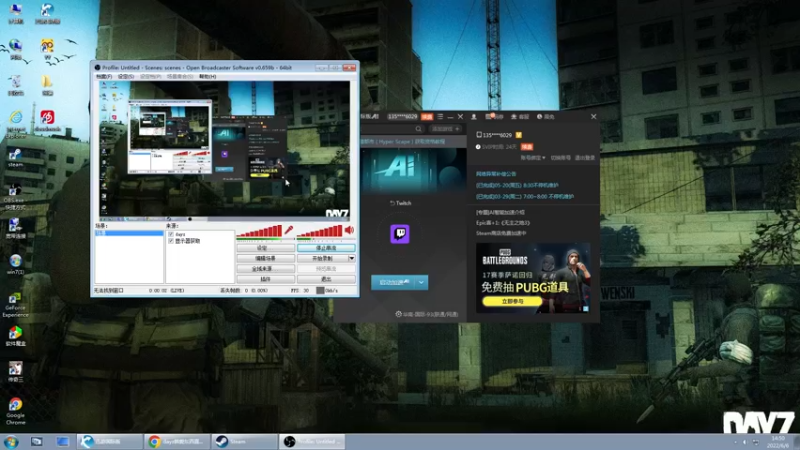Adjust the microphone volume meter in OBS
This screenshot has width=800, height=450.
(x=259, y=232)
